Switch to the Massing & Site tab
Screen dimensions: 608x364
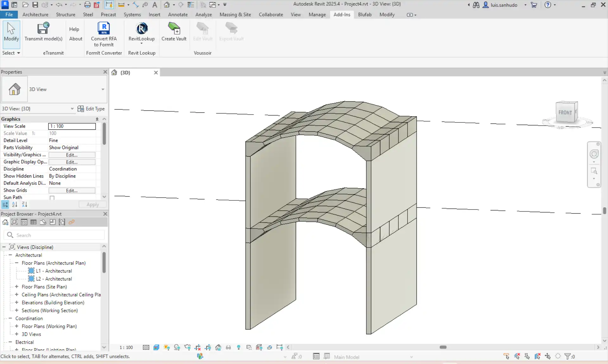click(235, 15)
